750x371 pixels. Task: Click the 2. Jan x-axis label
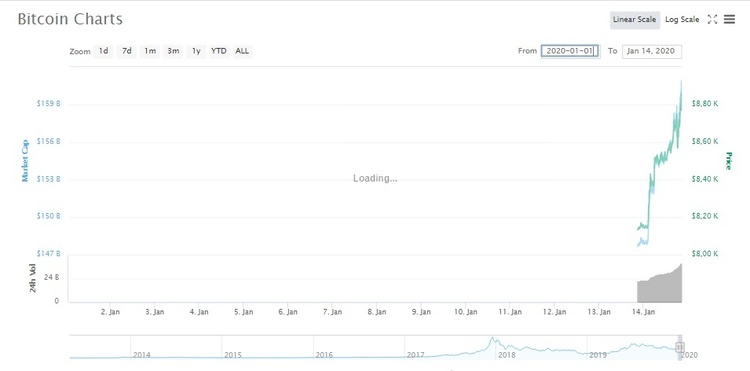pos(110,312)
